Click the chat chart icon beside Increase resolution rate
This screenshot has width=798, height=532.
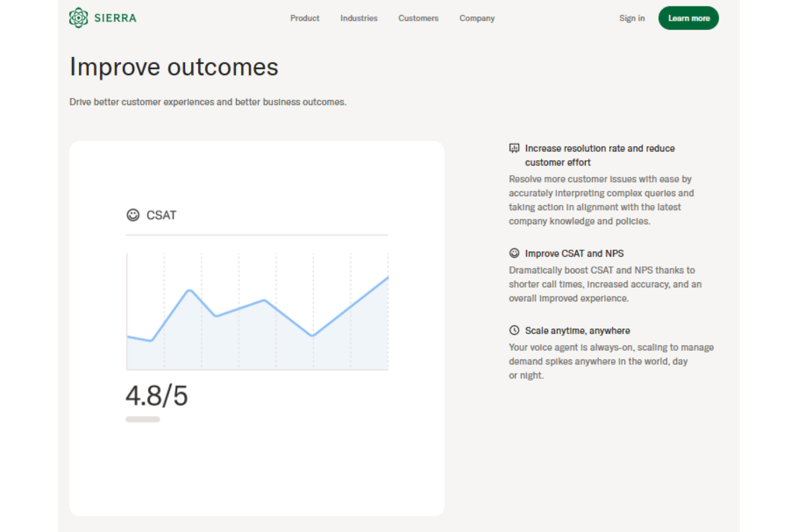[x=514, y=148]
